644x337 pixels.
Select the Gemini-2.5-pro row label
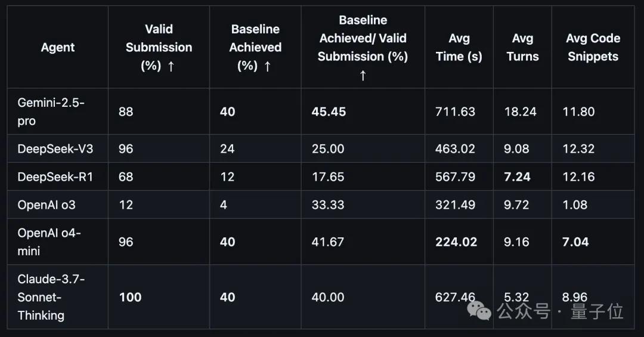[x=51, y=112]
